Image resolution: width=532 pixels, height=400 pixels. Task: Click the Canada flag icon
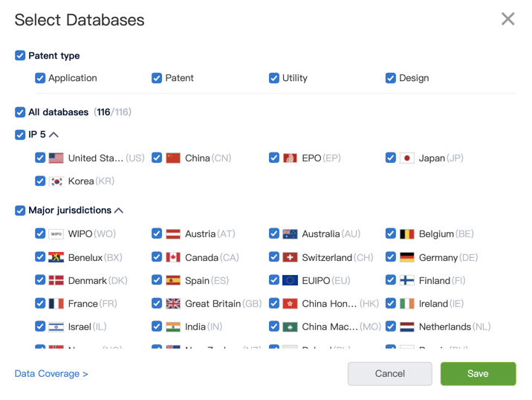point(173,257)
